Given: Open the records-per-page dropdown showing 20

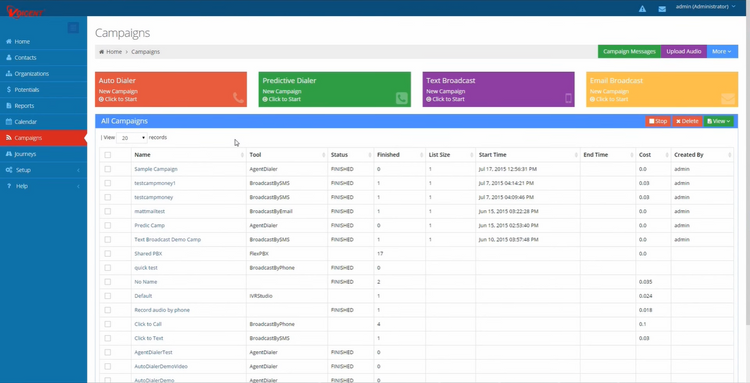Looking at the screenshot, I should pyautogui.click(x=132, y=138).
